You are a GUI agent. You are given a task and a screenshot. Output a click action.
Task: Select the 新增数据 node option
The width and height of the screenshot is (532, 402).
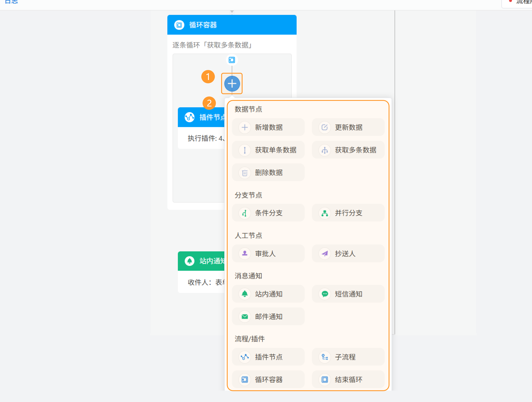click(268, 127)
